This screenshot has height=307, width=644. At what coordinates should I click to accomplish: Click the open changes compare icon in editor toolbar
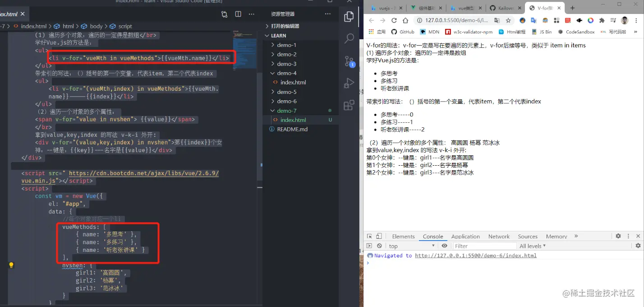[x=224, y=14]
